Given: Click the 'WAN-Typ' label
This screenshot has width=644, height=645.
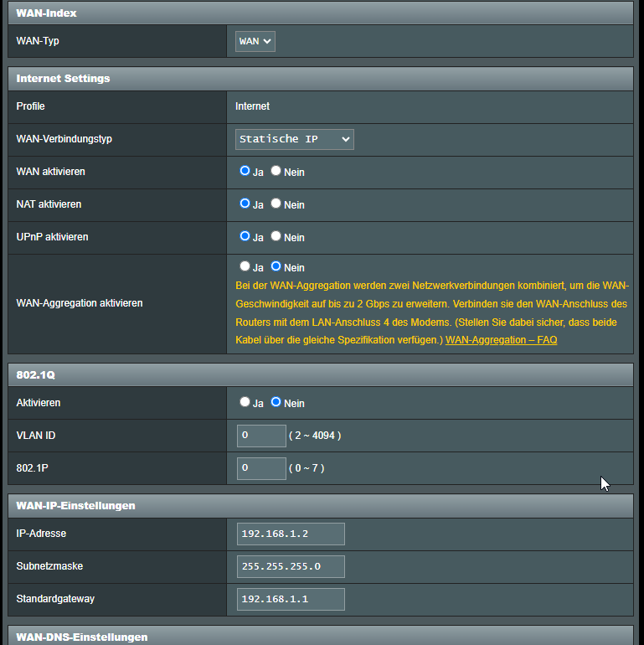Looking at the screenshot, I should pos(38,41).
